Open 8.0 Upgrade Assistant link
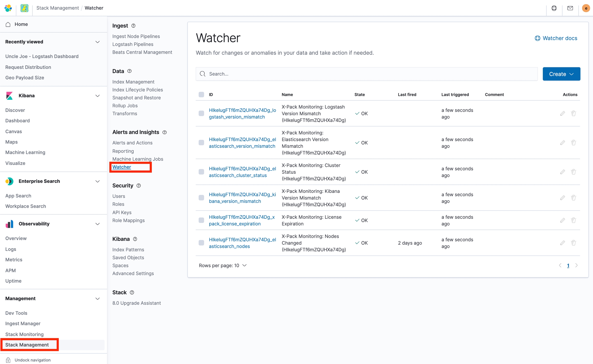Viewport: 593px width, 364px height. [137, 303]
